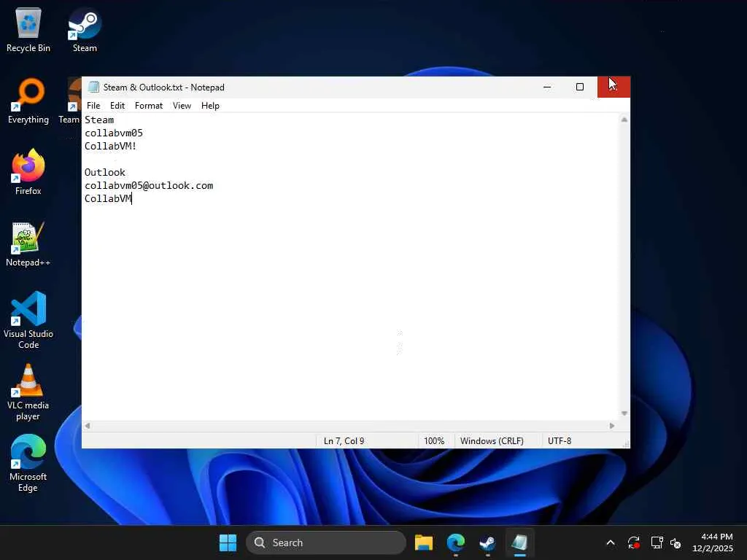Open the Format menu in Notepad
This screenshot has height=560, width=747.
[149, 106]
